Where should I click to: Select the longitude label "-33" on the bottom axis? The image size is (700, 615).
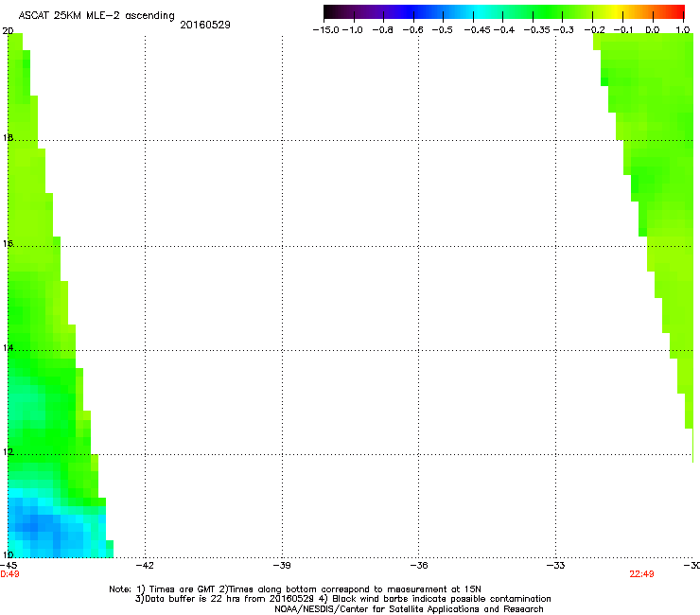point(555,566)
